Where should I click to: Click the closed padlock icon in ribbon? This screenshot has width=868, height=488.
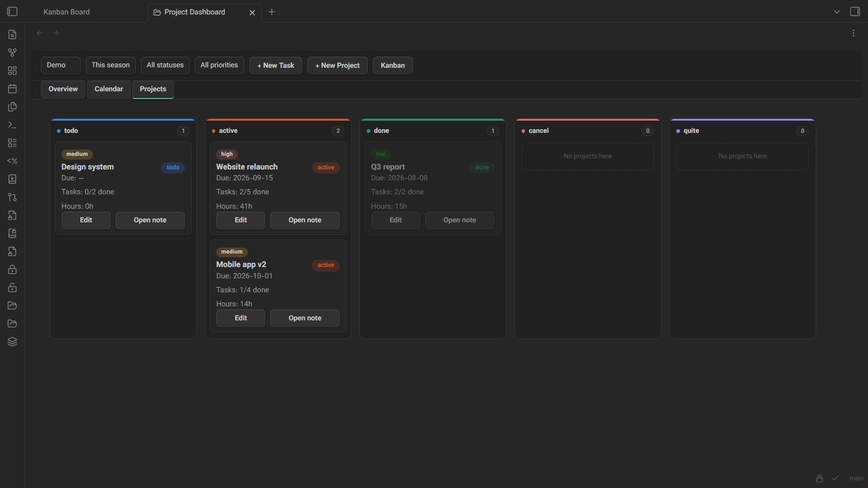(12, 269)
